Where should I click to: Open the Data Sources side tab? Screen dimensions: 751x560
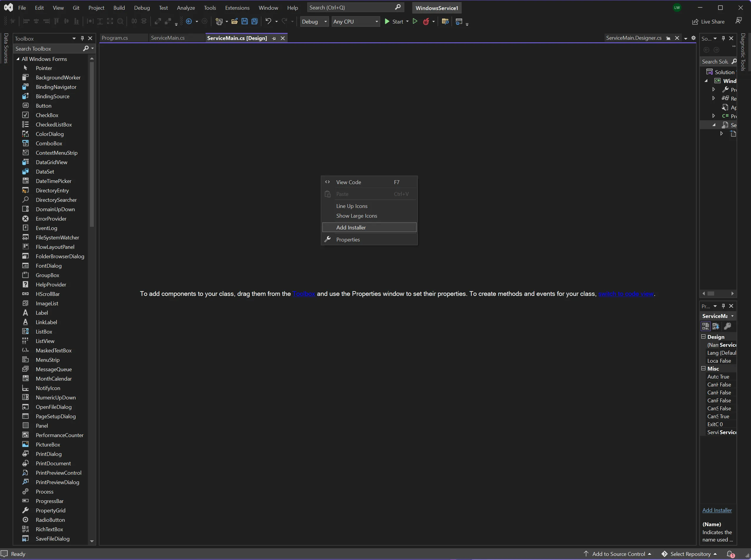click(6, 48)
